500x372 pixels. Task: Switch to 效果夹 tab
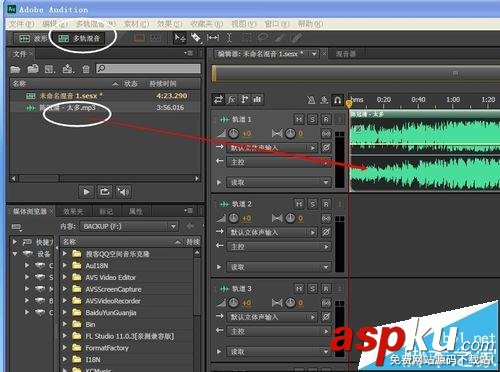click(73, 211)
